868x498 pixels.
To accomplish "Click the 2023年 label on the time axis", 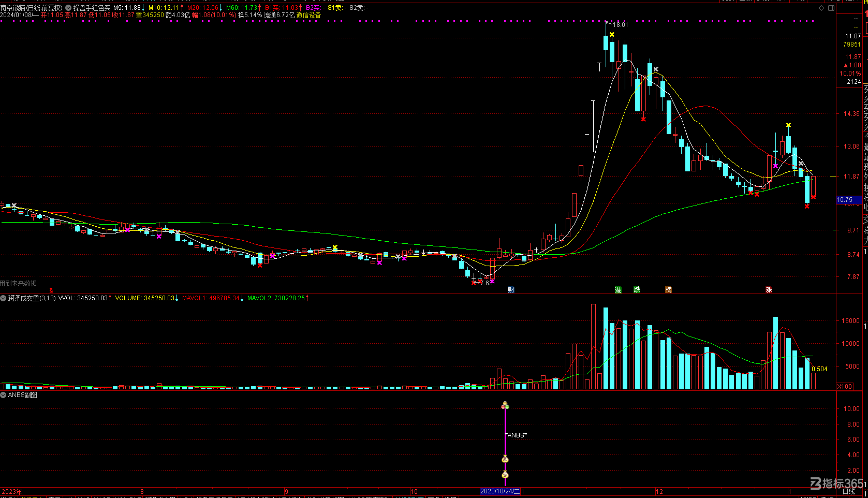I will (x=12, y=492).
